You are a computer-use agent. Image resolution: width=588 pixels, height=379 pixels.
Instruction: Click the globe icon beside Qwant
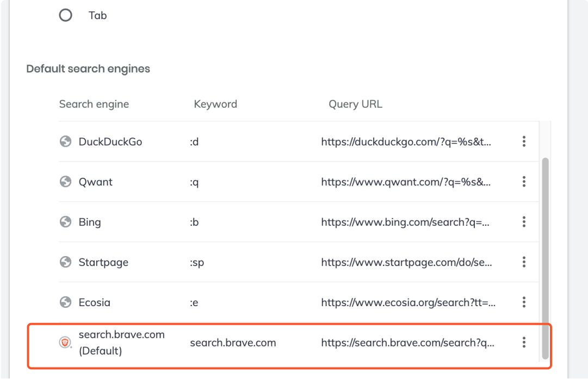point(66,182)
